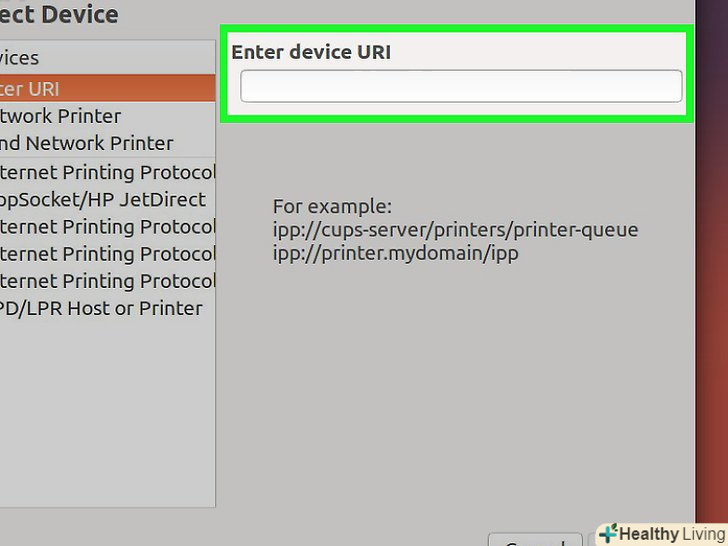
Task: Click the Select Device dialog title
Action: point(60,15)
